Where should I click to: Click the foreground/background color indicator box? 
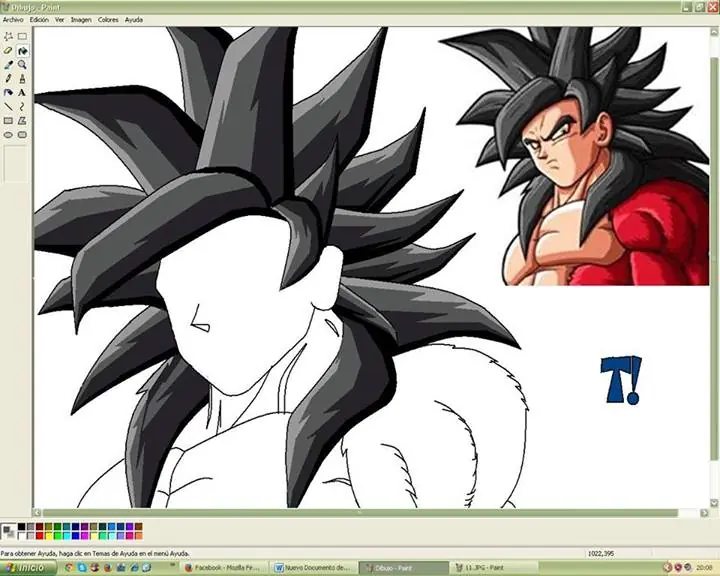click(x=9, y=531)
